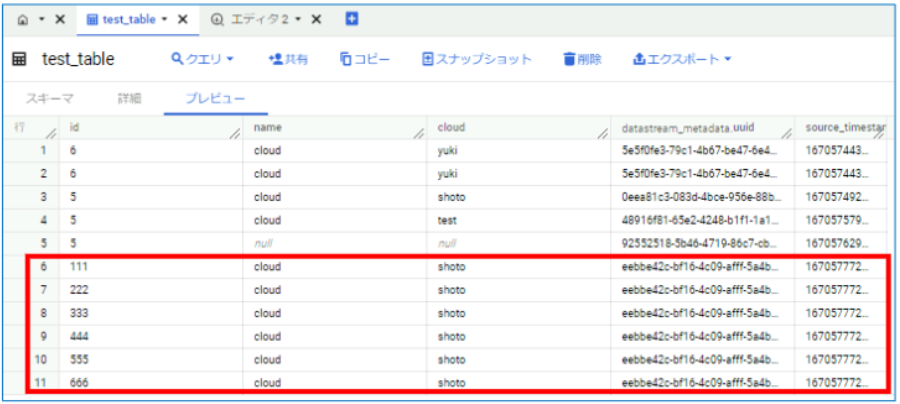Open the test_table tab dropdown arrow
Viewport: 900px width, 404px height.
[164, 20]
